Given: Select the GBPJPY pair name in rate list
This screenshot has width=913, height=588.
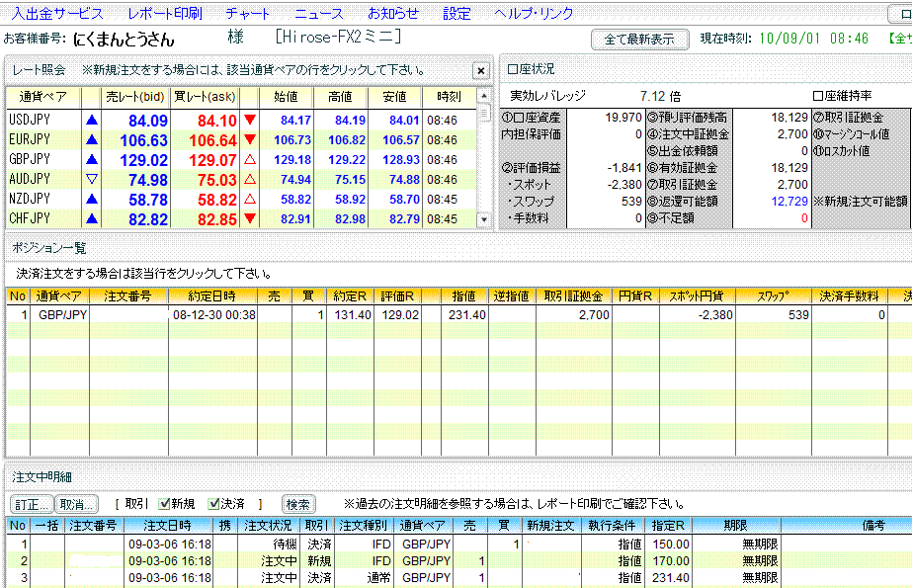Looking at the screenshot, I should [30, 159].
